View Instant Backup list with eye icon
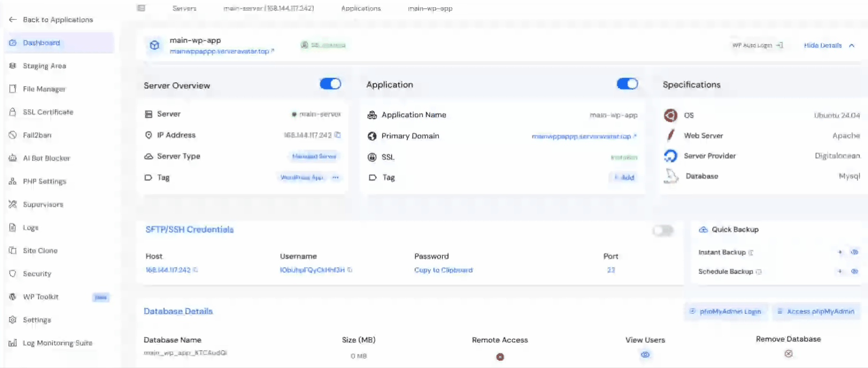Image resolution: width=868 pixels, height=368 pixels. point(855,252)
